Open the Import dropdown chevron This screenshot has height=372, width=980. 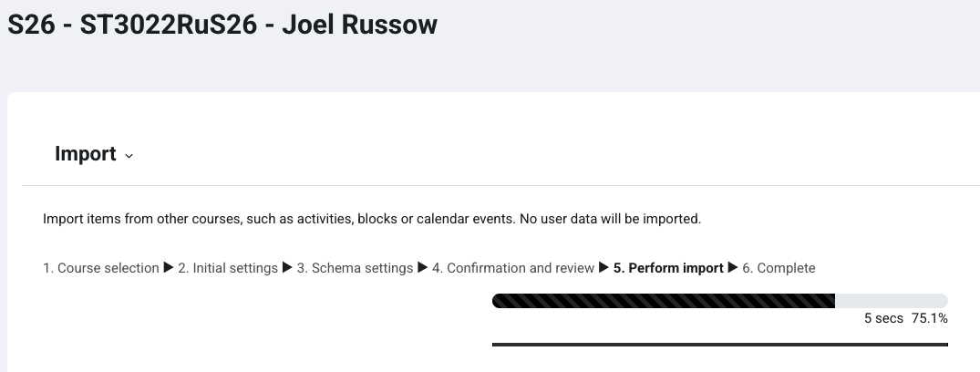129,156
